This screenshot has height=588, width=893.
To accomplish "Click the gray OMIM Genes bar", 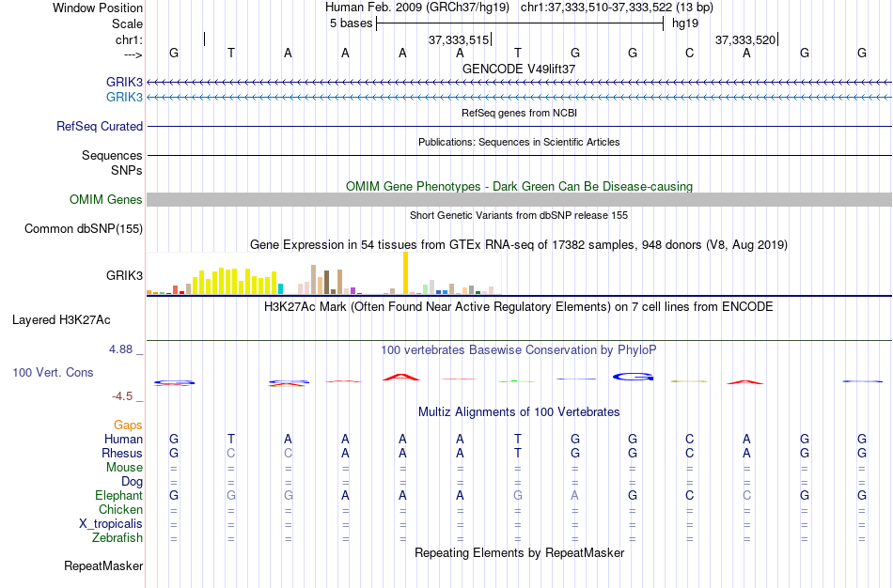I will coord(519,199).
